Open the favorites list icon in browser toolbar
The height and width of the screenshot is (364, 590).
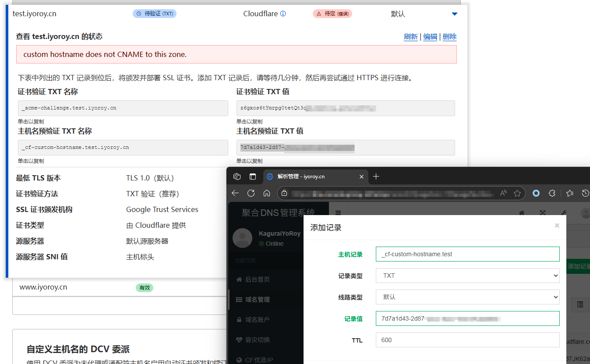pyautogui.click(x=569, y=193)
